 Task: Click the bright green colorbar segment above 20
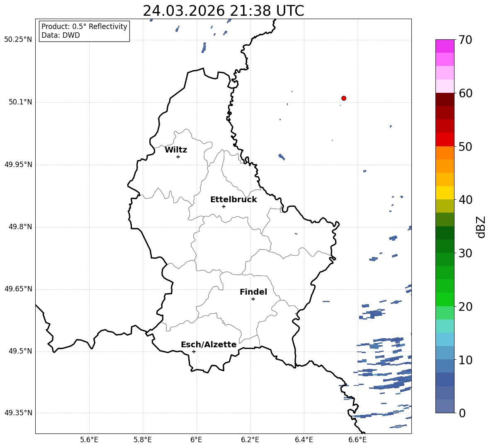445,299
